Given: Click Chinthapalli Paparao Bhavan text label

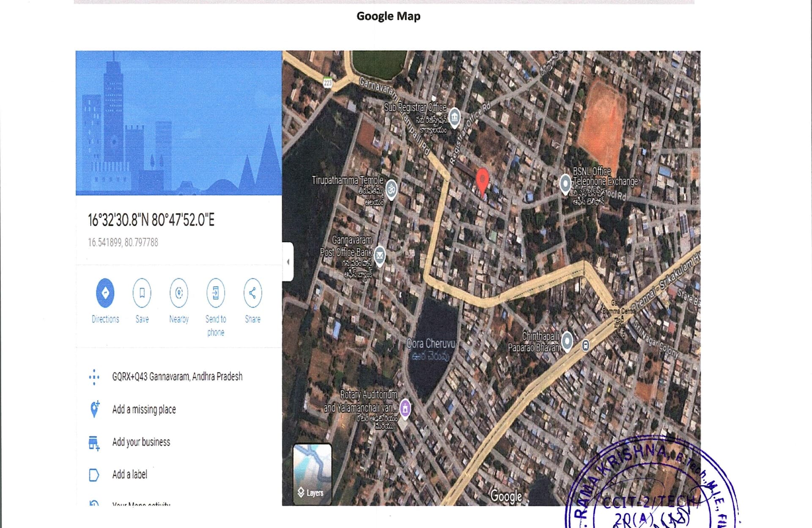Looking at the screenshot, I should coord(534,342).
